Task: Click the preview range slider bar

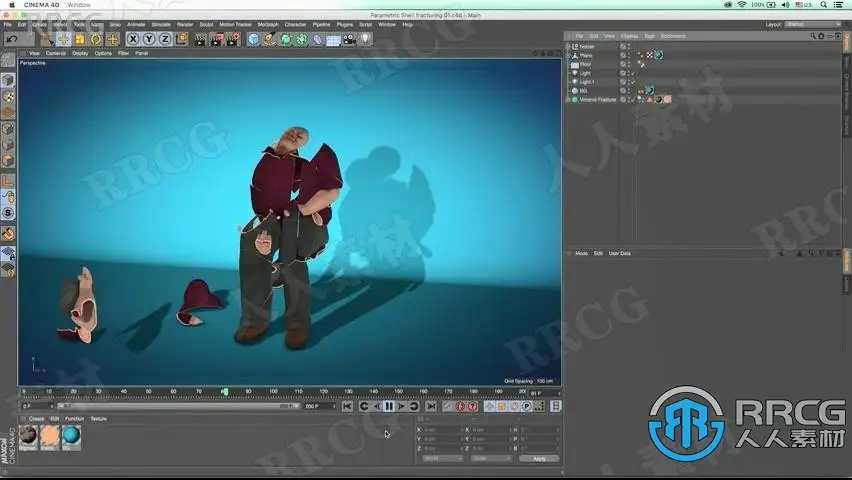Action: tap(177, 406)
